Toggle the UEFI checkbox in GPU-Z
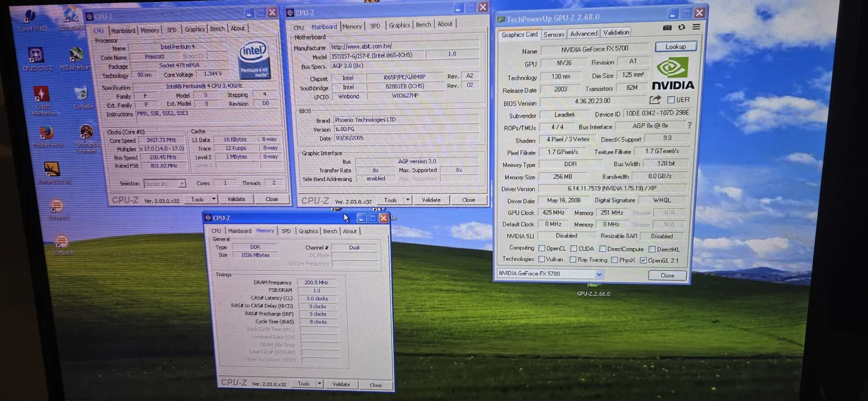 [x=671, y=100]
